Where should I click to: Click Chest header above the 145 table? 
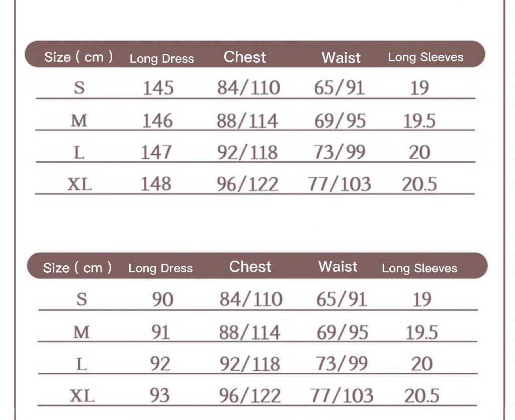point(244,57)
